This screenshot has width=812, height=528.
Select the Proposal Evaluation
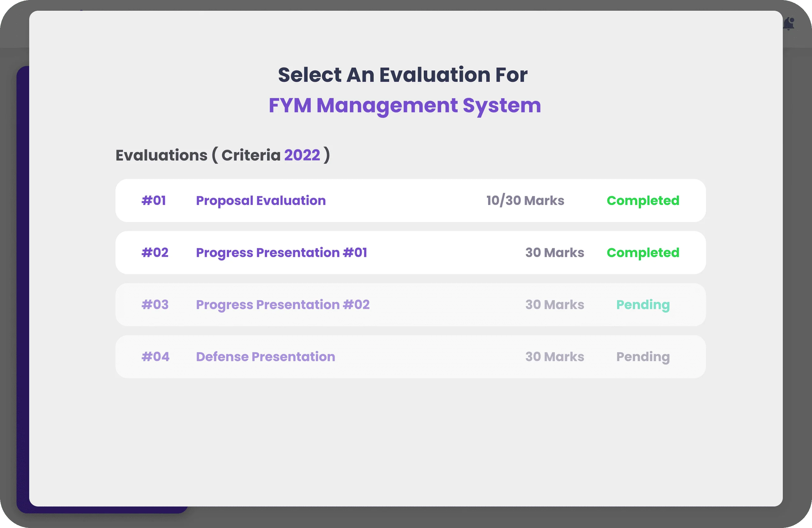261,201
